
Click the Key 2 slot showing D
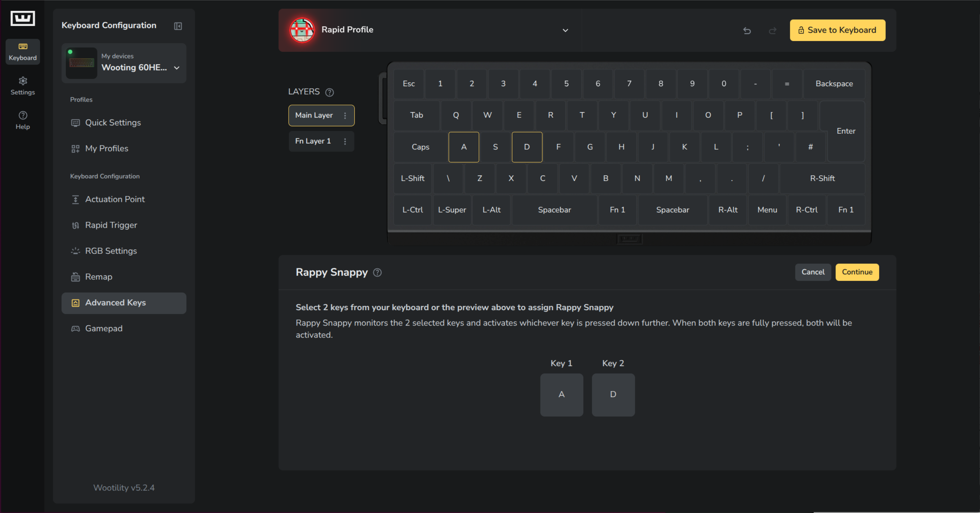[x=613, y=395]
